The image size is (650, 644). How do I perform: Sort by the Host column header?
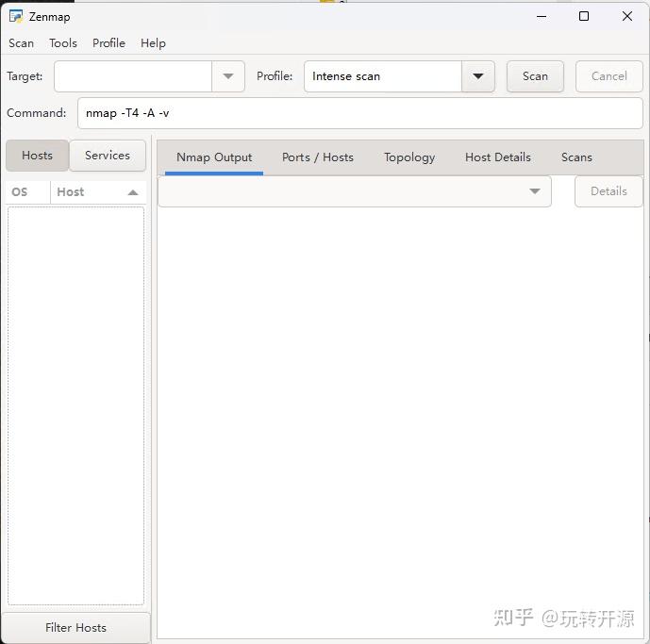coord(98,191)
